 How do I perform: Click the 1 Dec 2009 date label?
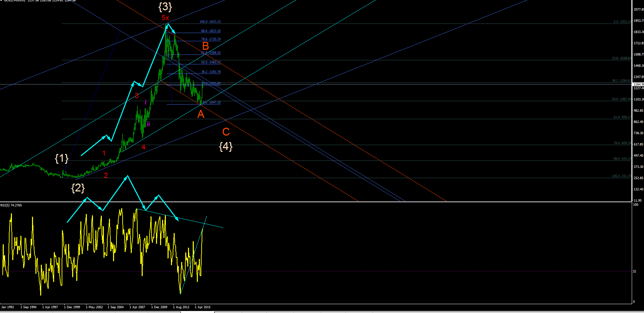click(159, 307)
